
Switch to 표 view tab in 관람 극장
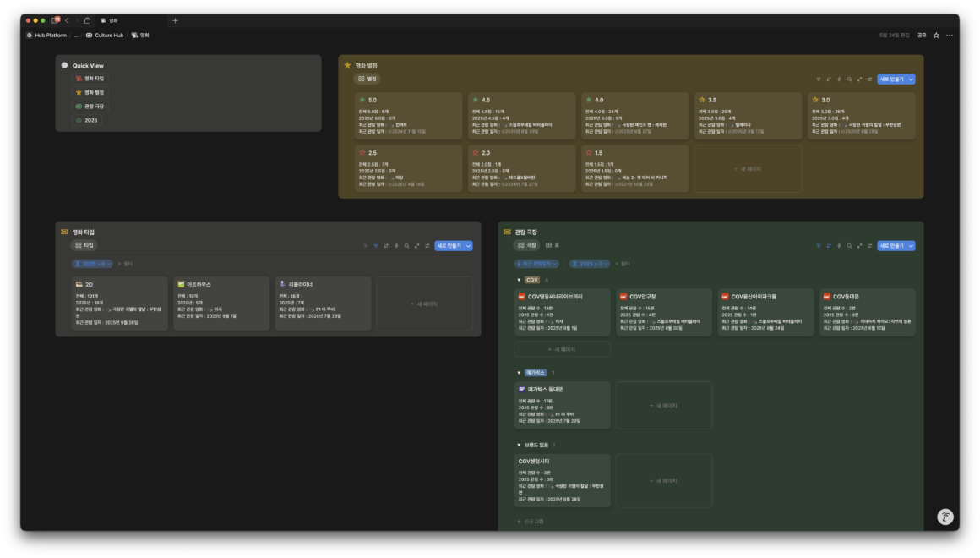coord(553,246)
